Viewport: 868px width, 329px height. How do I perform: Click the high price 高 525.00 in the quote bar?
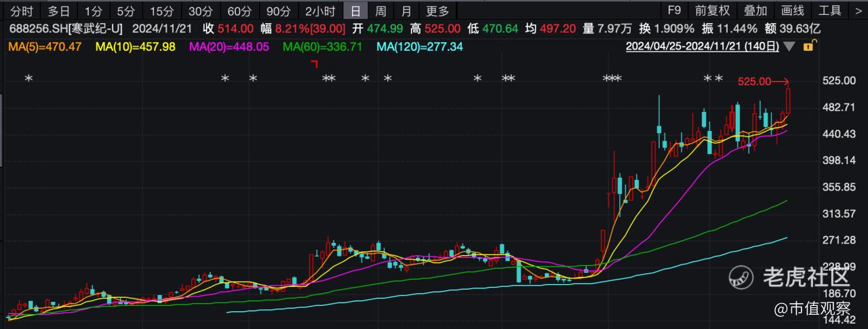pos(436,29)
